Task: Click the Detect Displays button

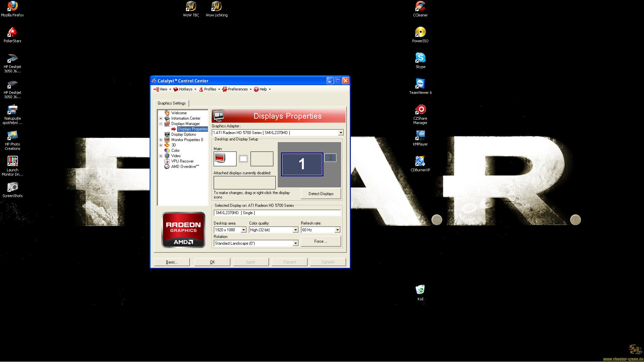Action: pyautogui.click(x=321, y=194)
